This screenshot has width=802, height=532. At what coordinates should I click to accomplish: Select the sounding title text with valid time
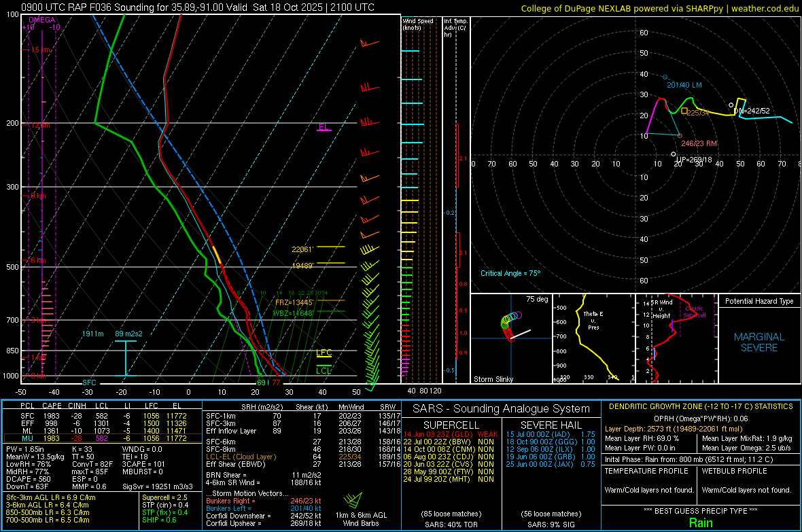point(198,7)
